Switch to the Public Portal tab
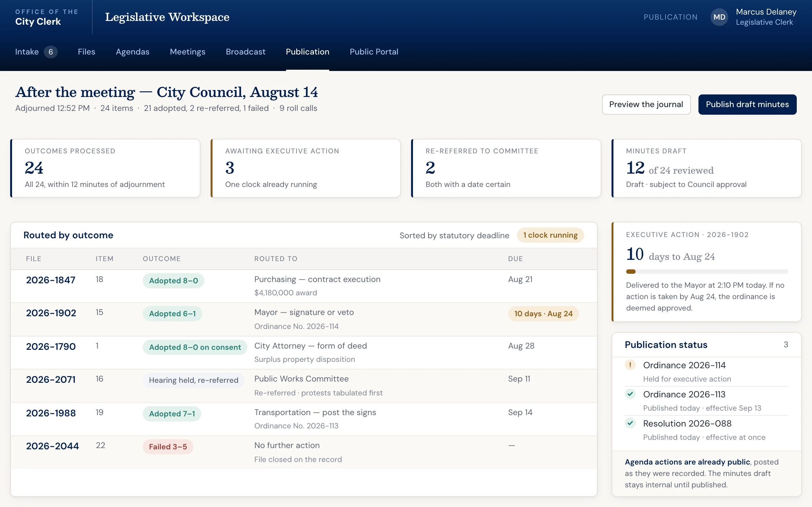 point(374,52)
